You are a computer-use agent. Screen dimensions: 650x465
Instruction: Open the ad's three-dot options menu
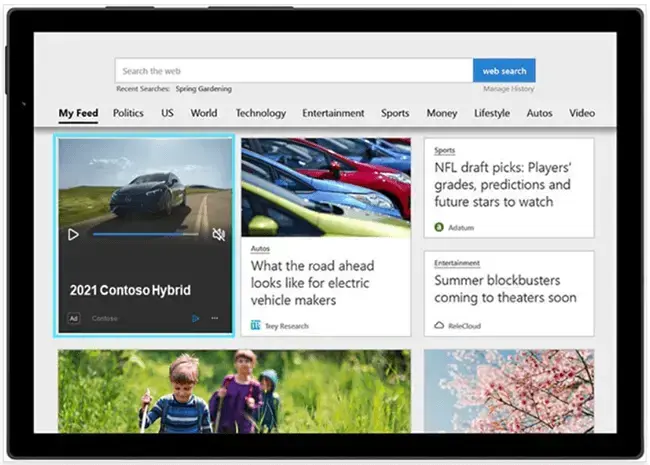point(215,319)
